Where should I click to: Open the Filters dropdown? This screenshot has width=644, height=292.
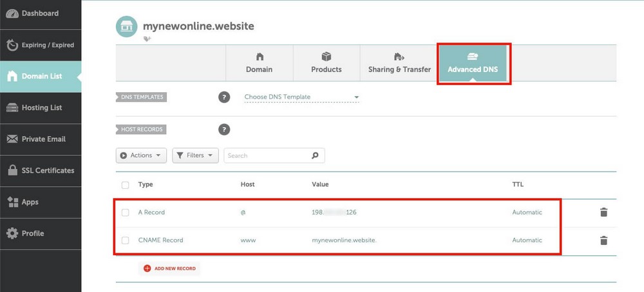click(195, 155)
